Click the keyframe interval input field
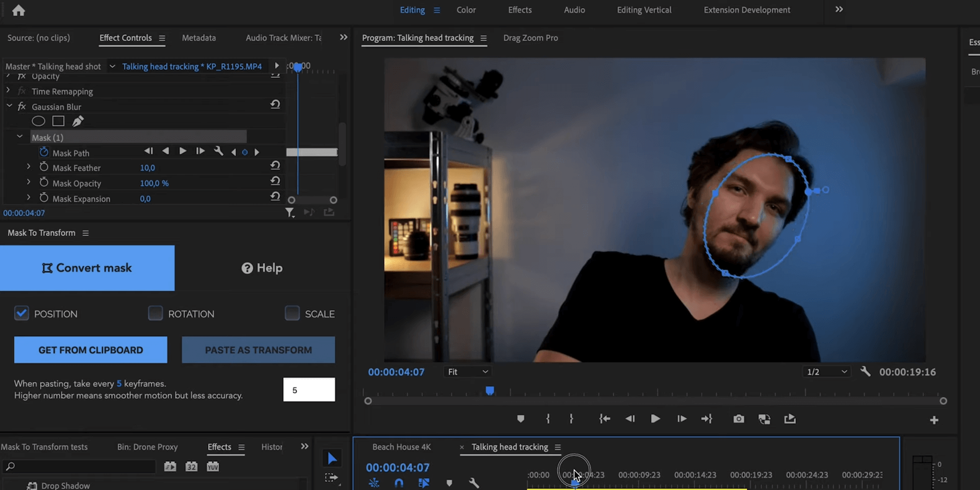The image size is (980, 490). pyautogui.click(x=309, y=390)
